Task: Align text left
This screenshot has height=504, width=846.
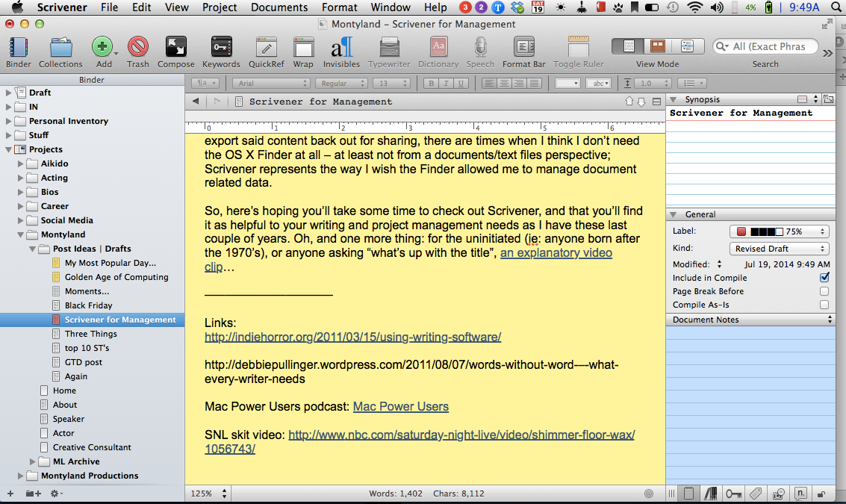Action: 489,83
